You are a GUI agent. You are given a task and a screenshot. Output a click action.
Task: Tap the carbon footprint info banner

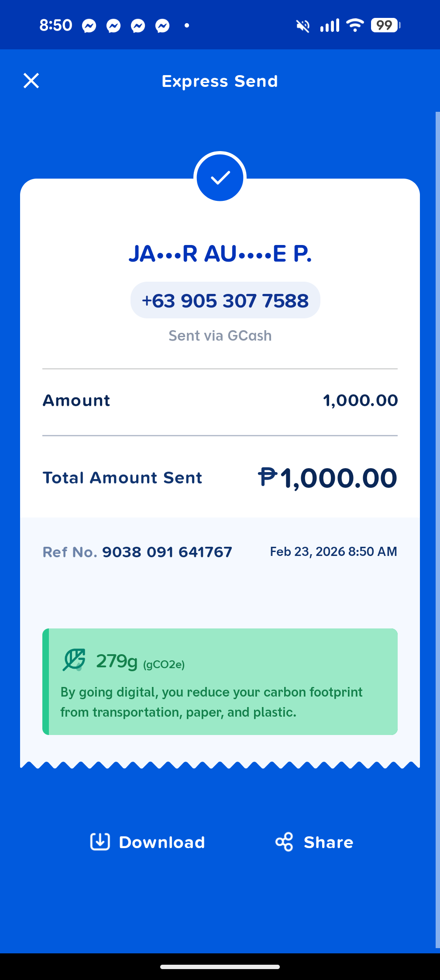220,682
